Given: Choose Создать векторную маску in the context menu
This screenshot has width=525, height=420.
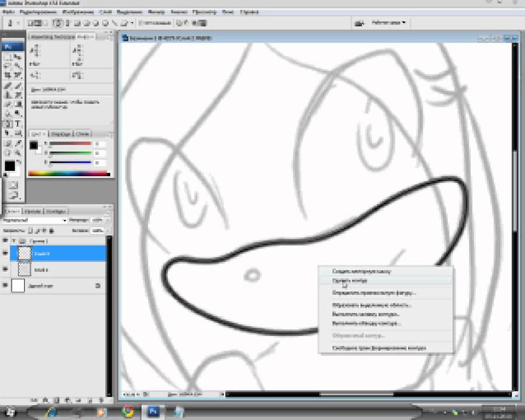Looking at the screenshot, I should point(386,271).
